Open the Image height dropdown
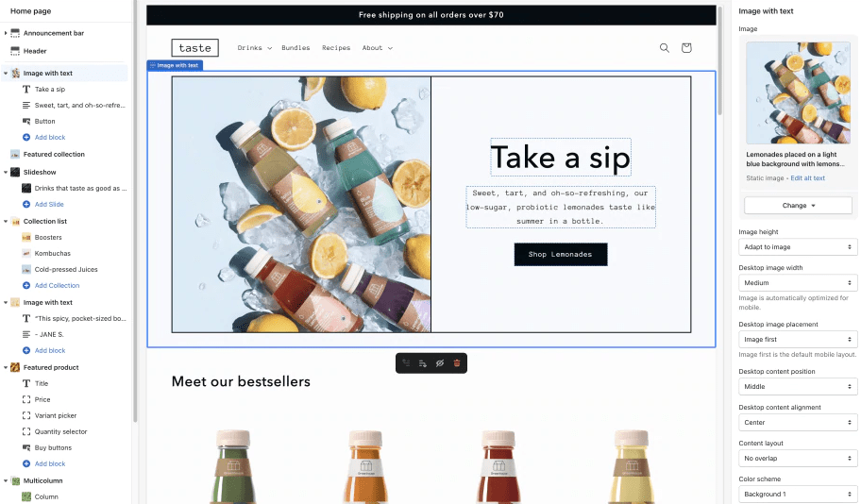The width and height of the screenshot is (861, 504). (798, 246)
